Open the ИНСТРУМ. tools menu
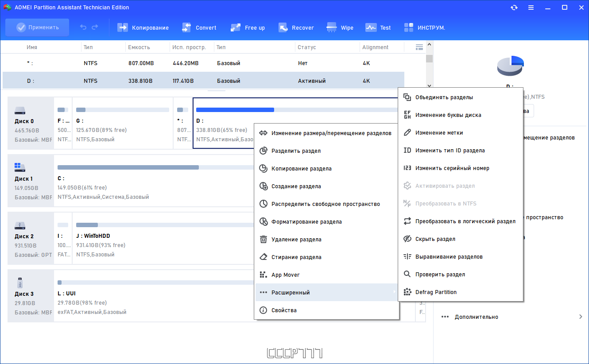The image size is (589, 364). (x=424, y=27)
